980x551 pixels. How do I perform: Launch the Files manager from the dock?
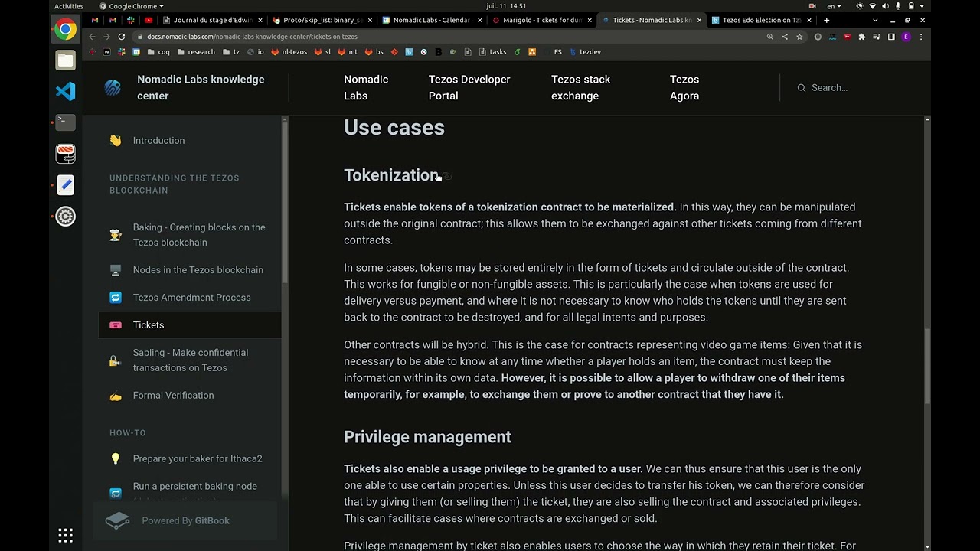tap(66, 60)
